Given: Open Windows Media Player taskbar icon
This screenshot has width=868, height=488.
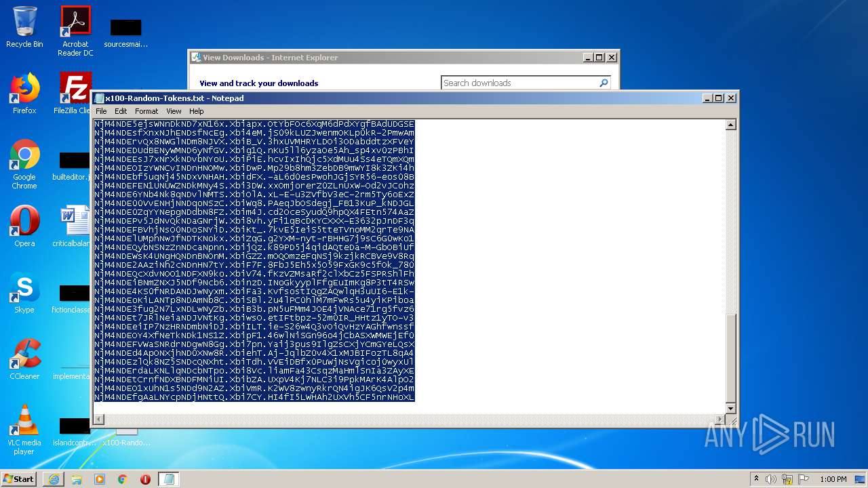Looking at the screenshot, I should click(100, 479).
